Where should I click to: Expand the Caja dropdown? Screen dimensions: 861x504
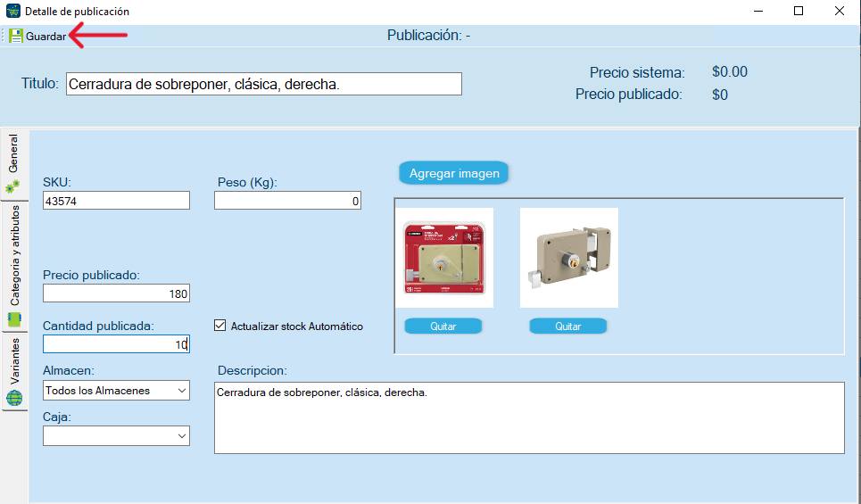[182, 436]
